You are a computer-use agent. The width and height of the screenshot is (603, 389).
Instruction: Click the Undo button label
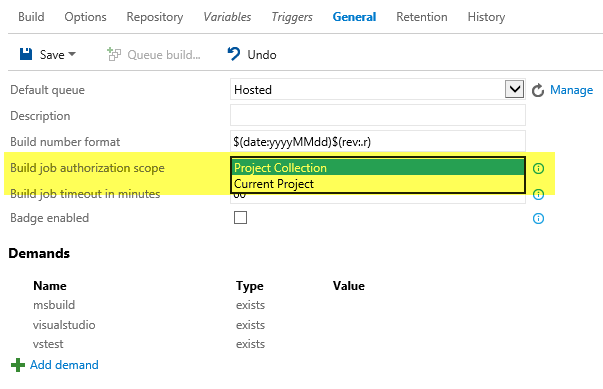262,55
